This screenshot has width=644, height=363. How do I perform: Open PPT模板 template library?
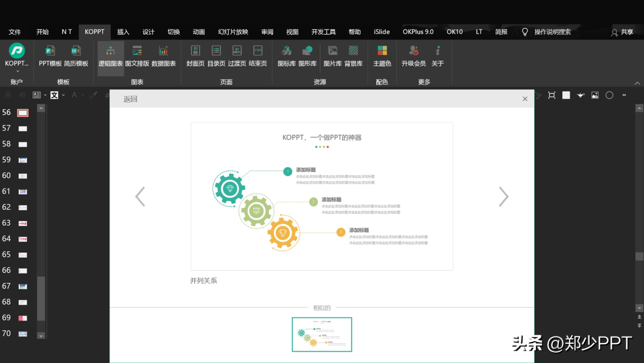coord(50,56)
